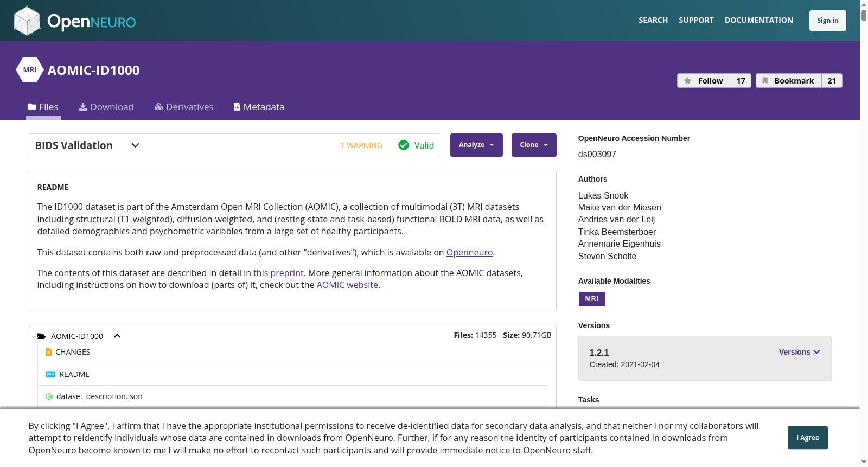868x467 pixels.
Task: Click the MRI modality tag
Action: (x=592, y=299)
